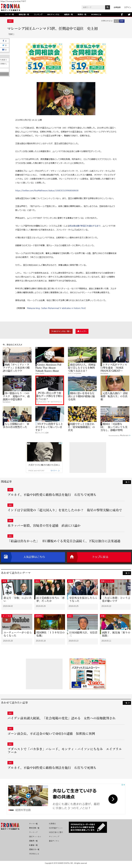Open 編集長一覧 navigation item

point(69,14)
